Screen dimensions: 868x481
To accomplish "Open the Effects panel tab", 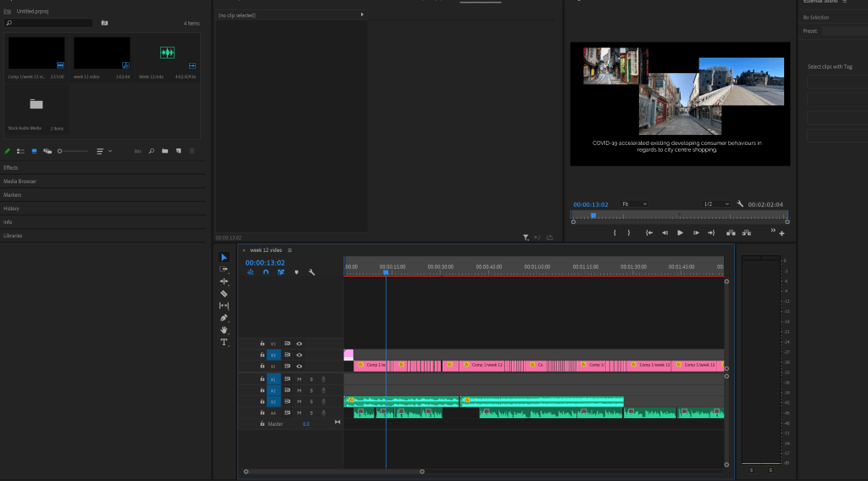I will coord(11,168).
